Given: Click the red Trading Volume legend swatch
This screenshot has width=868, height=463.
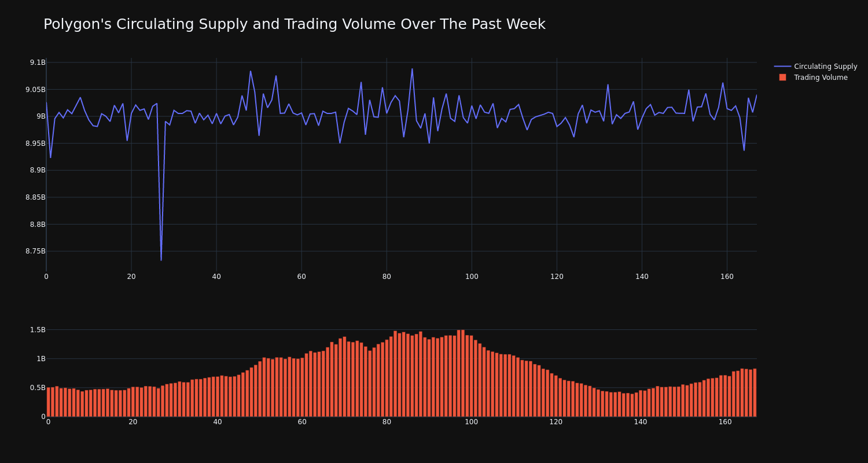Looking at the screenshot, I should [x=782, y=78].
